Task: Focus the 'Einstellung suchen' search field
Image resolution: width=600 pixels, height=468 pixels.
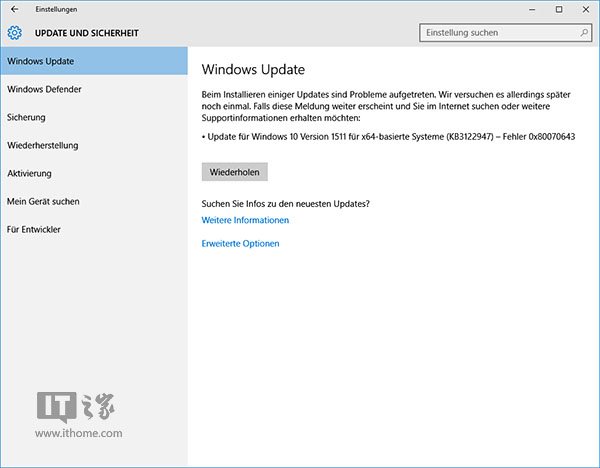Action: tap(497, 33)
